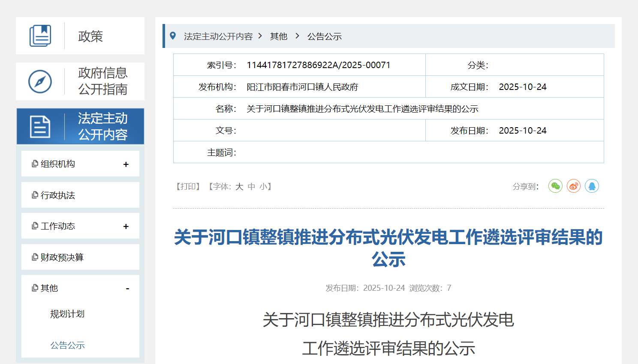638x364 pixels.
Task: Go to 公告公示 in the breadcrumb
Action: tap(325, 36)
